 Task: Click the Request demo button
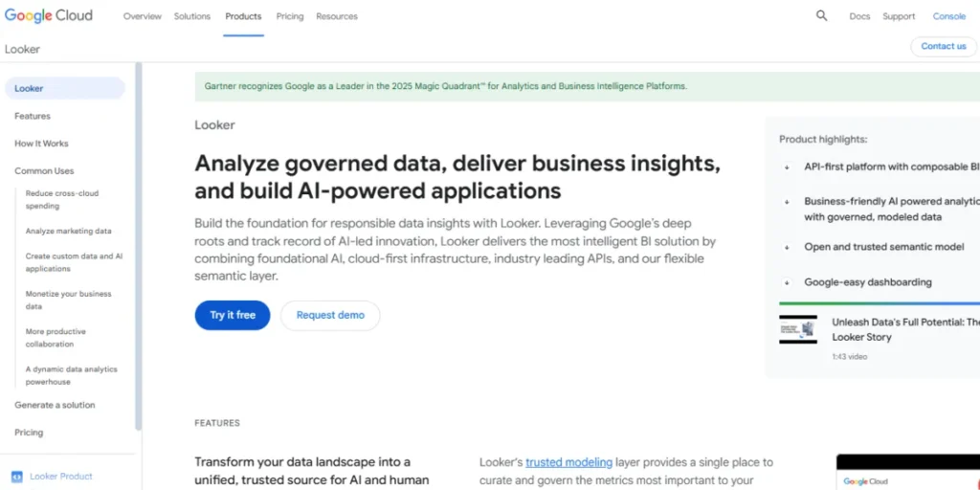[330, 315]
